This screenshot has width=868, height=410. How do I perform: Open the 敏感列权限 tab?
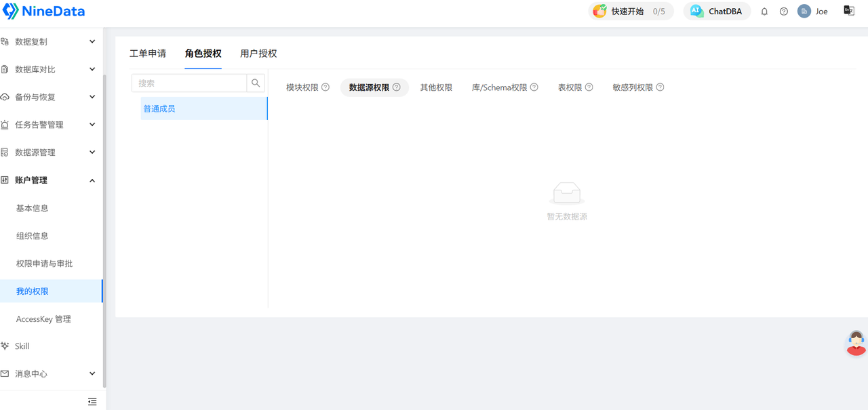coord(633,87)
